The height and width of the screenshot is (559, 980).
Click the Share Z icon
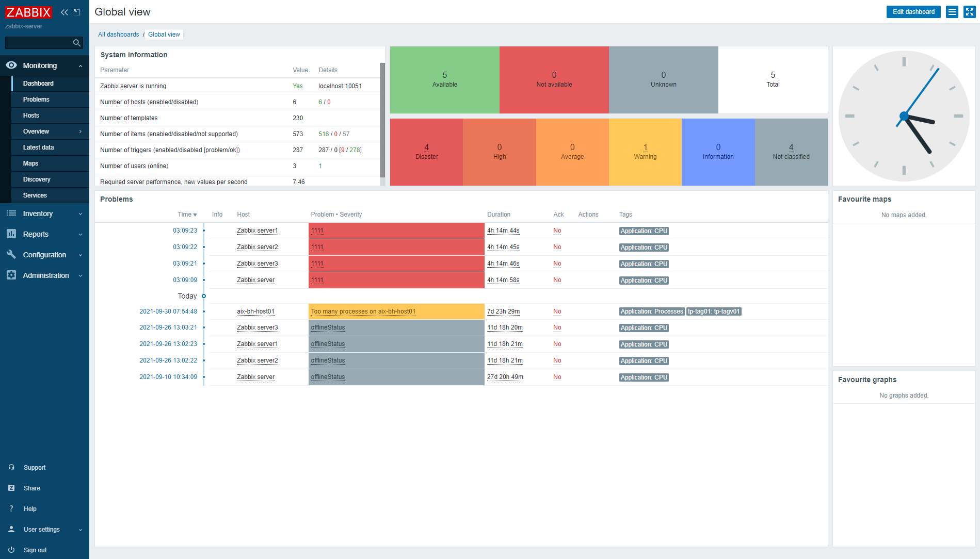(x=11, y=488)
